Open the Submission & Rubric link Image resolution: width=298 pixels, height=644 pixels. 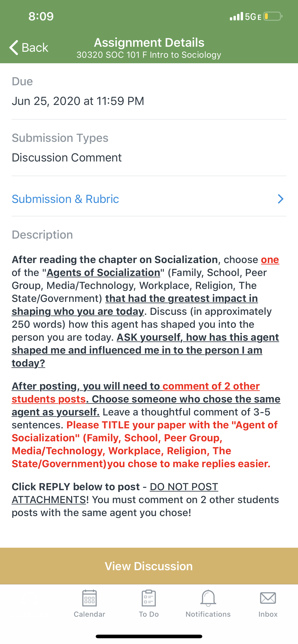[65, 199]
